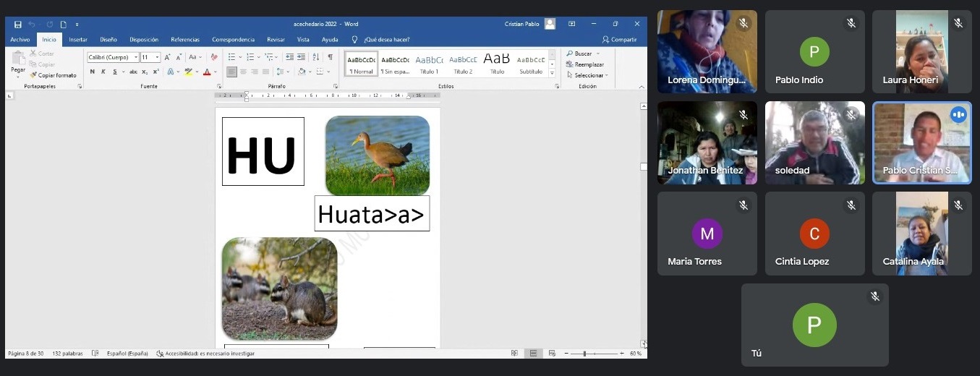Open the Insertar ribbon tab
The height and width of the screenshot is (376, 980).
[77, 40]
